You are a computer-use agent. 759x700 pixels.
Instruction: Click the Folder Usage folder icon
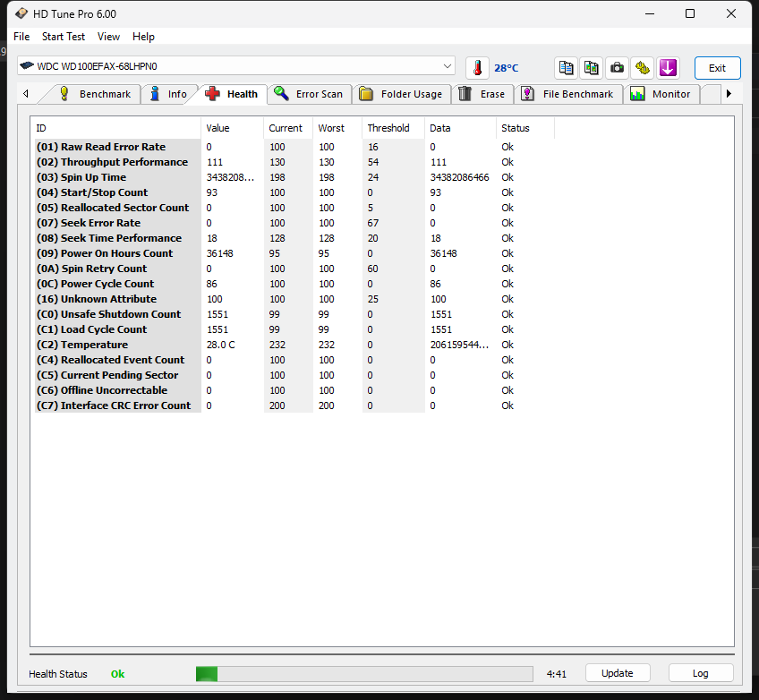coord(366,93)
